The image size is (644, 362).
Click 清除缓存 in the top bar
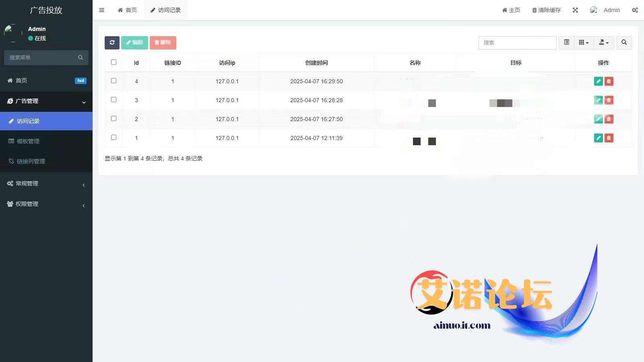[x=546, y=10]
